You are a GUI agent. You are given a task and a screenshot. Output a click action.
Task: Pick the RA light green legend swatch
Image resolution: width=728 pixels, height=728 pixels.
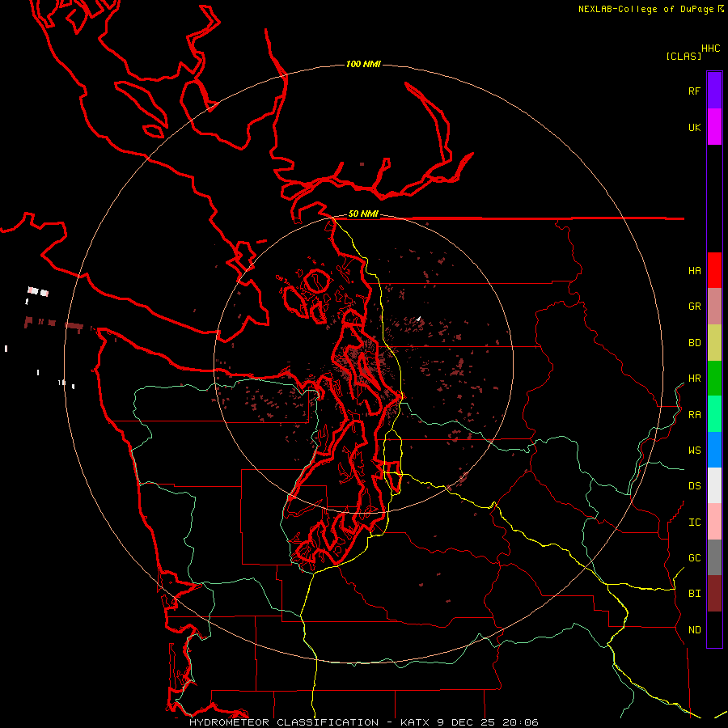pos(714,414)
